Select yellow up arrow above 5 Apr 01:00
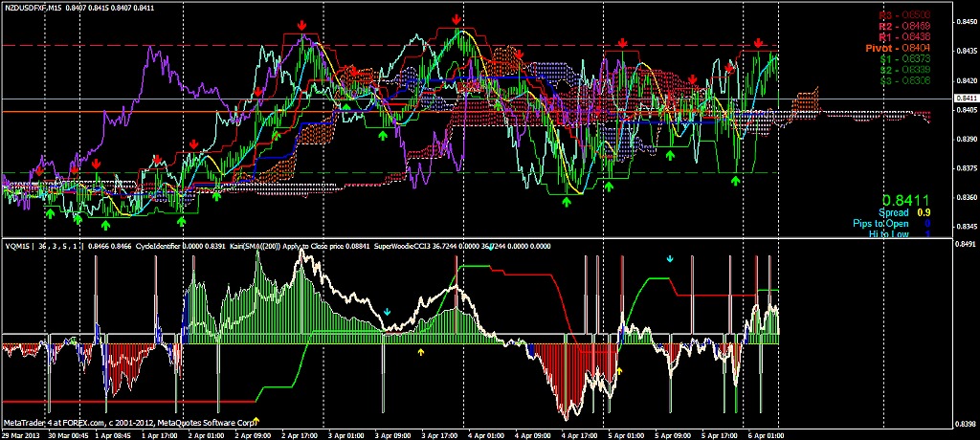This screenshot has height=440, width=980. tap(618, 369)
